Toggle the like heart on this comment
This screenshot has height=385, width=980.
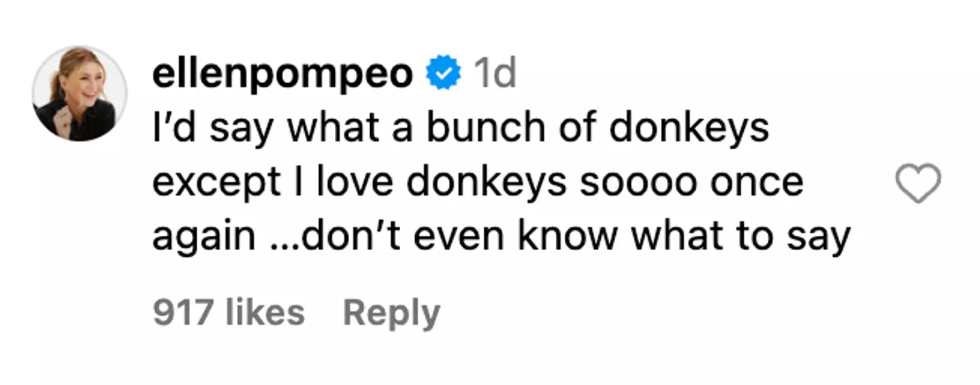(x=918, y=183)
